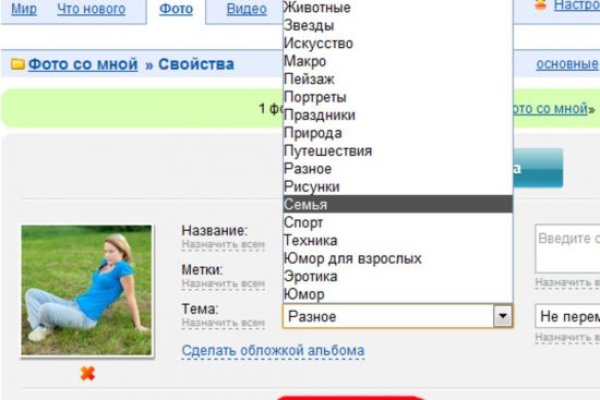Open the Фото со мной album link

pos(82,64)
